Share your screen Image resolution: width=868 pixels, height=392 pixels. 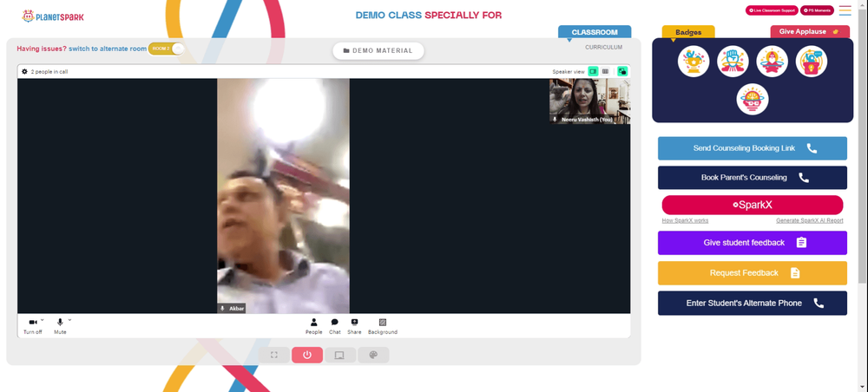coord(354,326)
